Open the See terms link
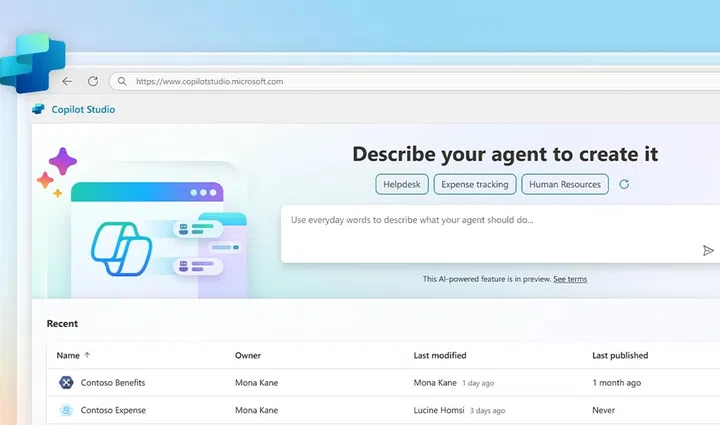 pyautogui.click(x=570, y=279)
